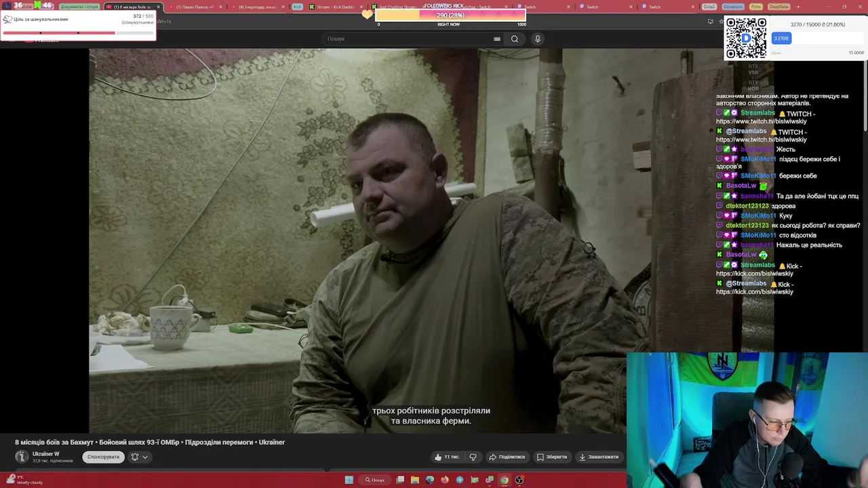This screenshot has height=488, width=868.
Task: Like the video (11 тис.)
Action: [447, 457]
